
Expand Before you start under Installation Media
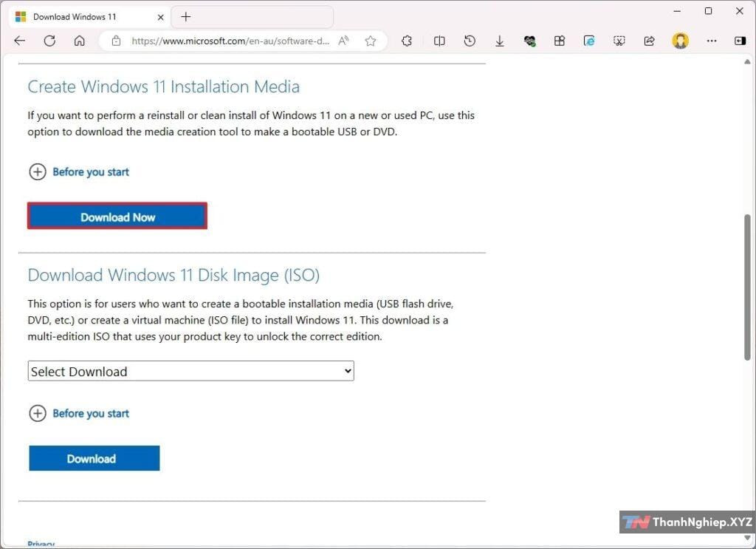(79, 171)
